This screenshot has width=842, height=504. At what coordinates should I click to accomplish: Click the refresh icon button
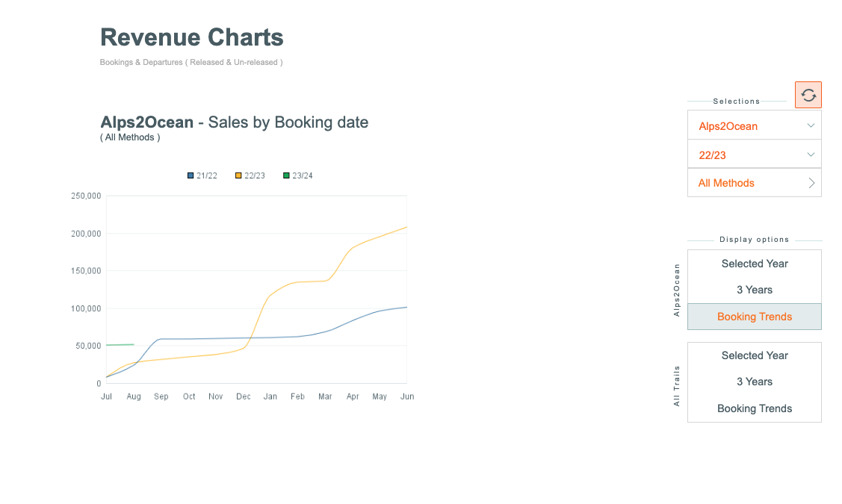[808, 95]
